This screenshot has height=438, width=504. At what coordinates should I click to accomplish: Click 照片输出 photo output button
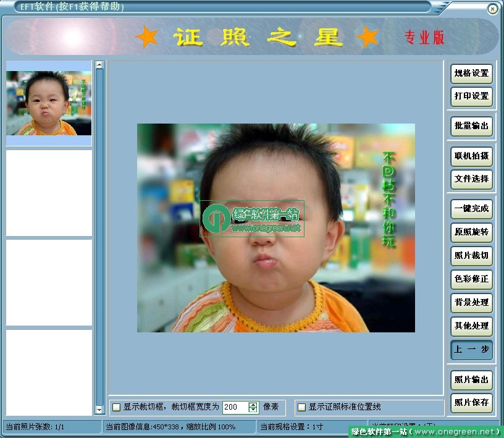click(471, 380)
